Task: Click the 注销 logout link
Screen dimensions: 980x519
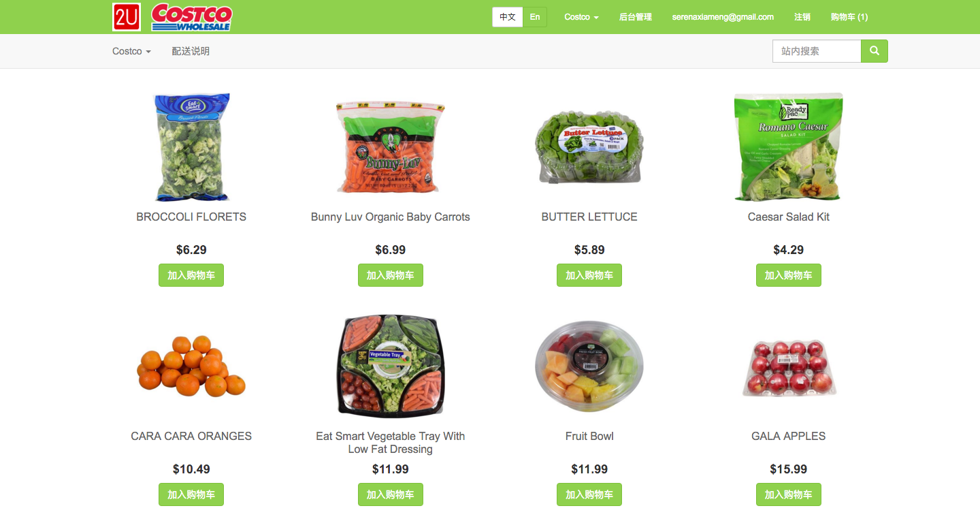Action: click(x=802, y=17)
